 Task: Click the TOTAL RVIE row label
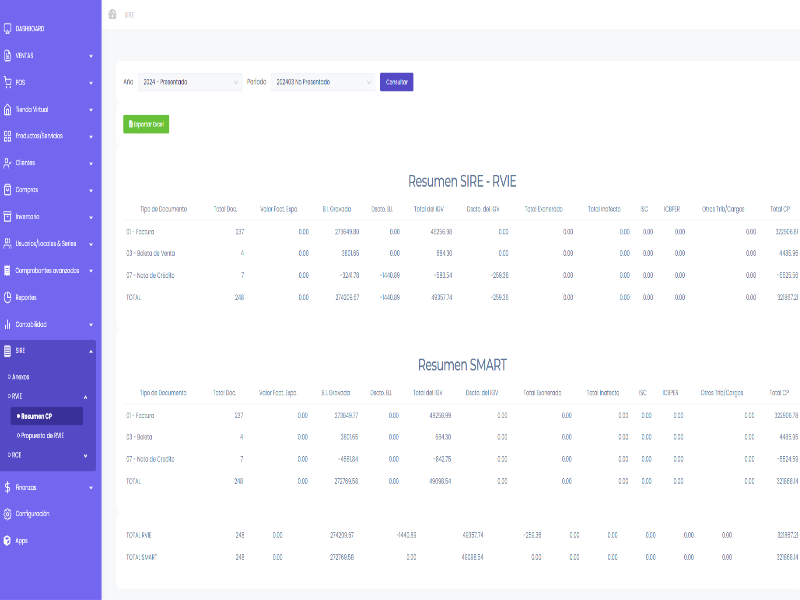pyautogui.click(x=138, y=535)
